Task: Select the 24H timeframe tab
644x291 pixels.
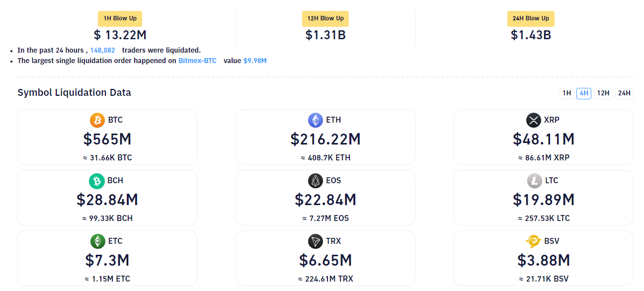Action: [624, 93]
